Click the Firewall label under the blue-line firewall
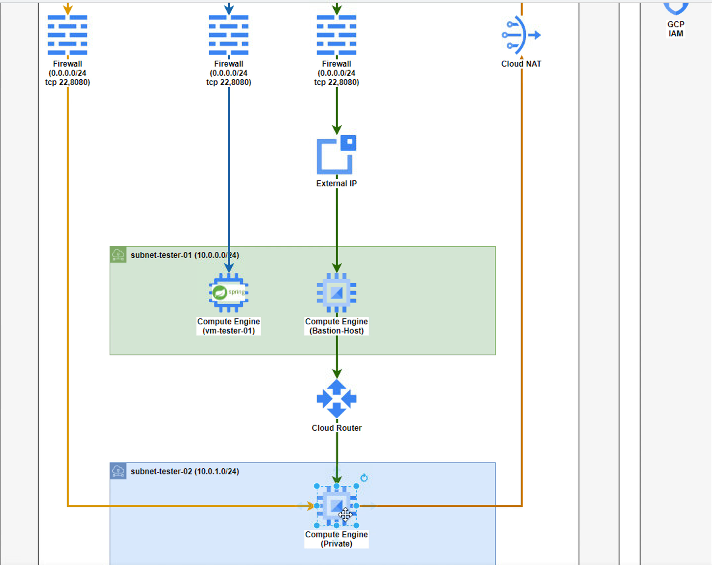The width and height of the screenshot is (712, 565). pos(229,73)
